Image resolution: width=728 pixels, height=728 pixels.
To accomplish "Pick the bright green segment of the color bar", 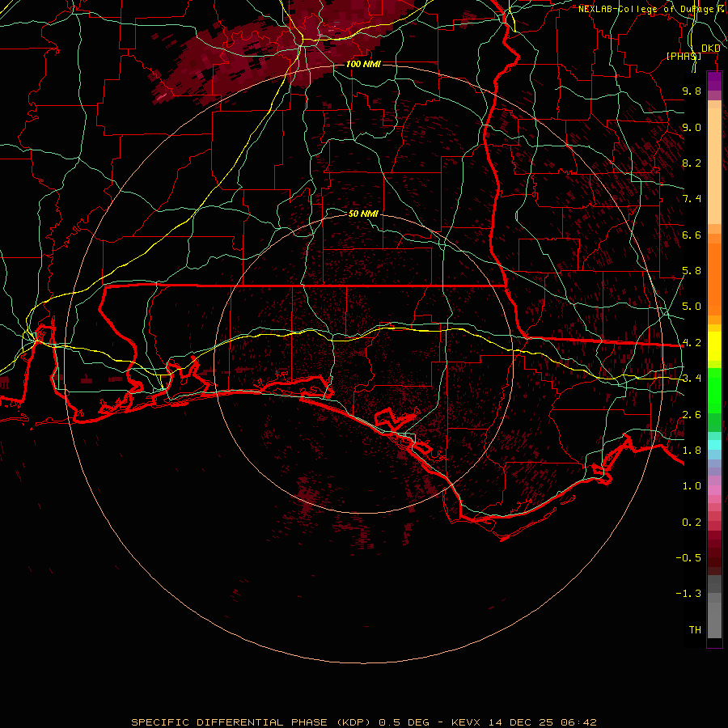I will point(714,391).
